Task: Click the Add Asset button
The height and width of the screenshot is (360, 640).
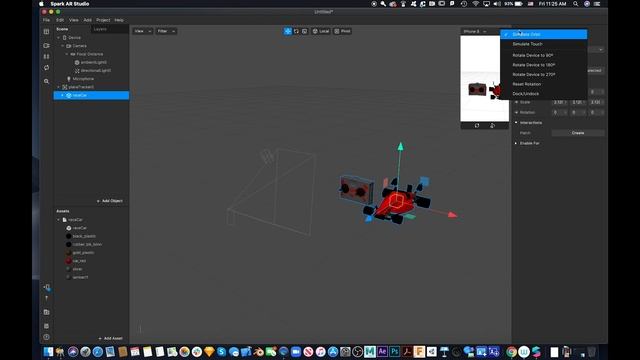Action: 111,338
